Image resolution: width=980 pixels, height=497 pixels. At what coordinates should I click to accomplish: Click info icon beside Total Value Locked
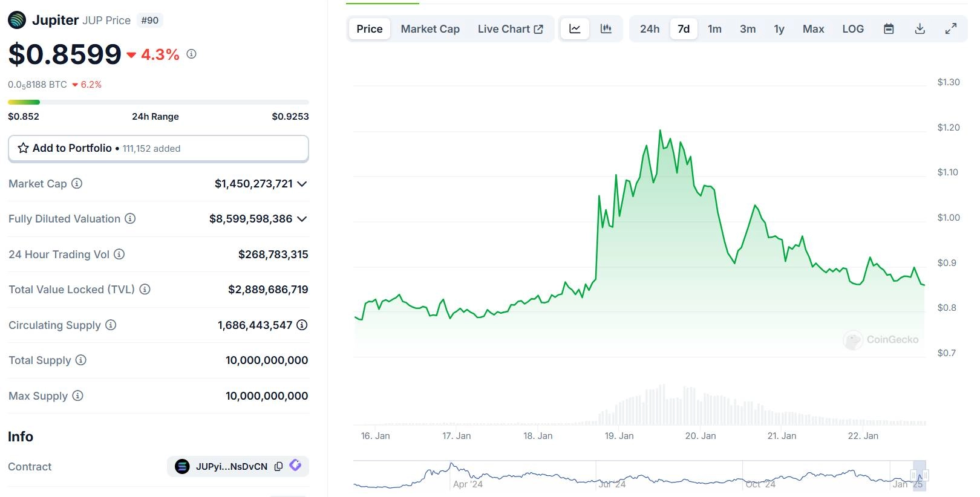pyautogui.click(x=145, y=289)
